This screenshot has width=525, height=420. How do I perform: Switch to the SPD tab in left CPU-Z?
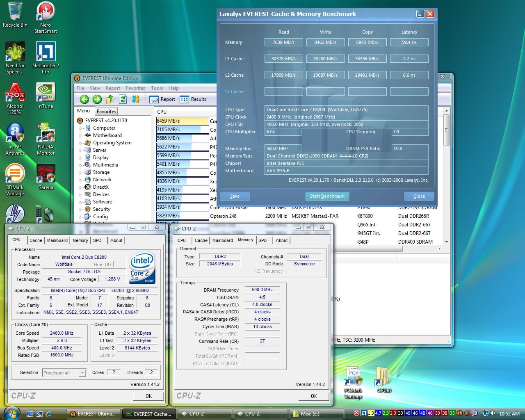97,240
